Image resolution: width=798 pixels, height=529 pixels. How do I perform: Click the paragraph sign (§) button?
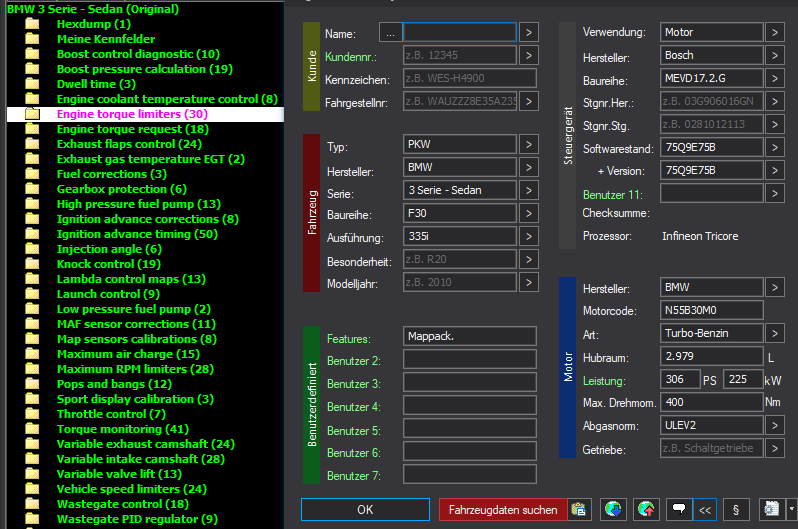[736, 509]
